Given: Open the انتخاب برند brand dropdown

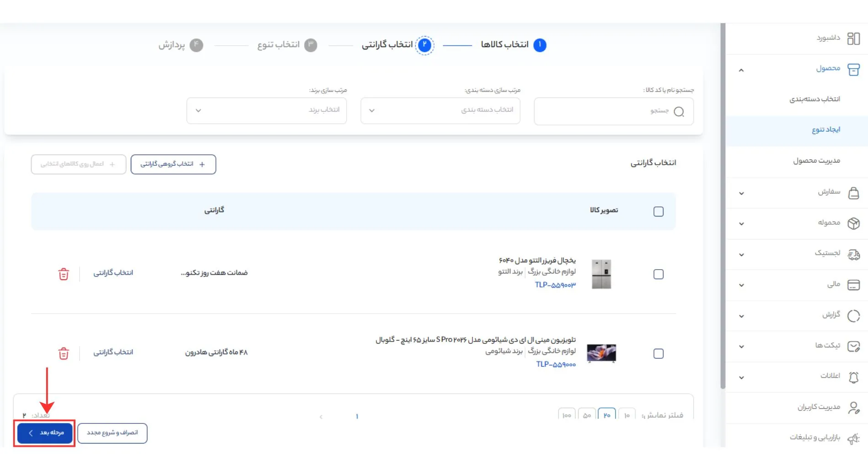Looking at the screenshot, I should tap(267, 111).
